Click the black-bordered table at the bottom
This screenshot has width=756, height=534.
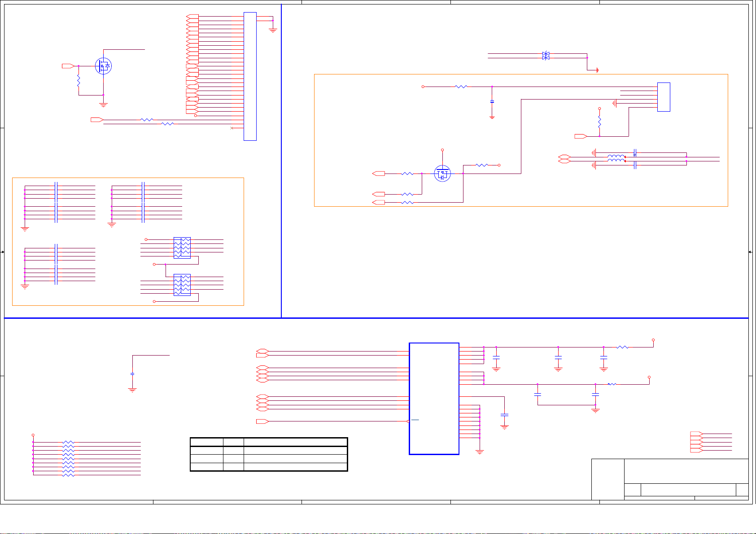pos(269,454)
